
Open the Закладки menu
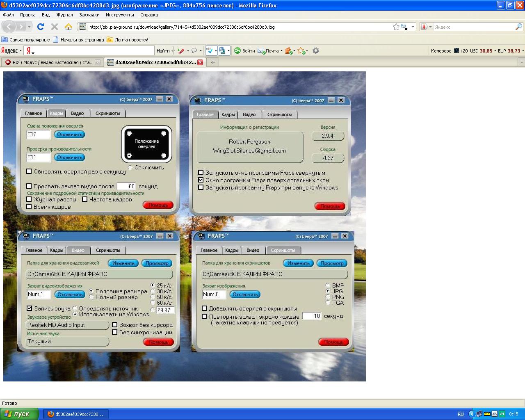pos(89,15)
